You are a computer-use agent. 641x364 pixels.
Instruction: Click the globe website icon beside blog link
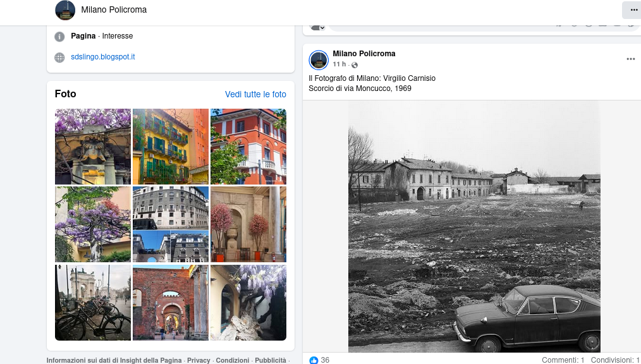pos(59,58)
